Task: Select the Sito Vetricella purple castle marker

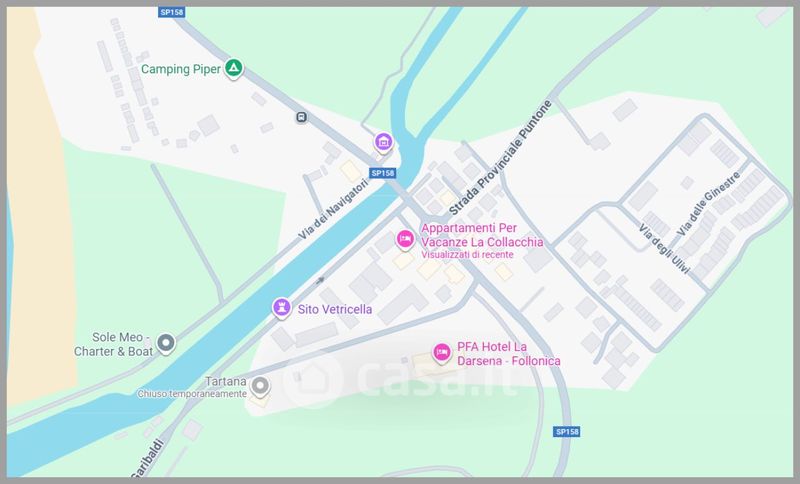Action: (281, 308)
